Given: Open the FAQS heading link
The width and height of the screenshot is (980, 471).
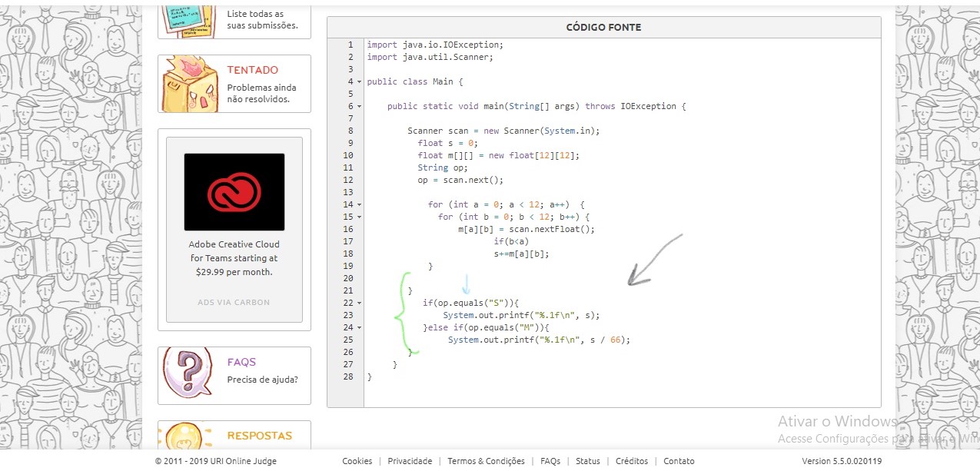Looking at the screenshot, I should point(241,362).
